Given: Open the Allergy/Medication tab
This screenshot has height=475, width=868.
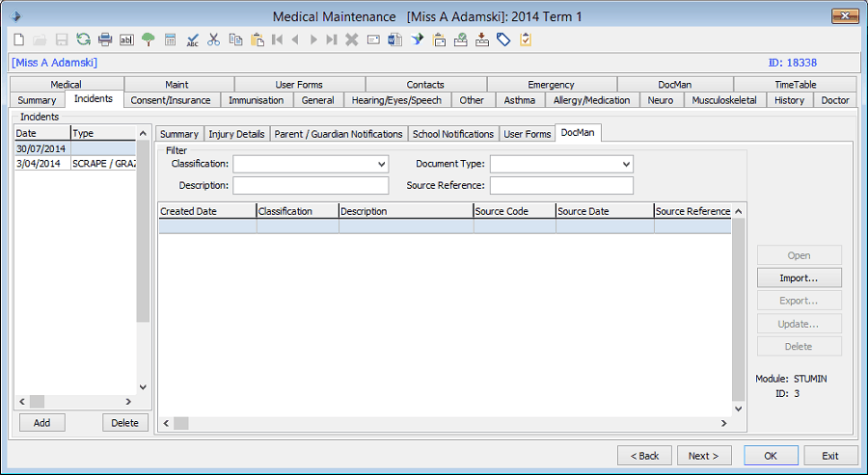Looking at the screenshot, I should [x=592, y=100].
